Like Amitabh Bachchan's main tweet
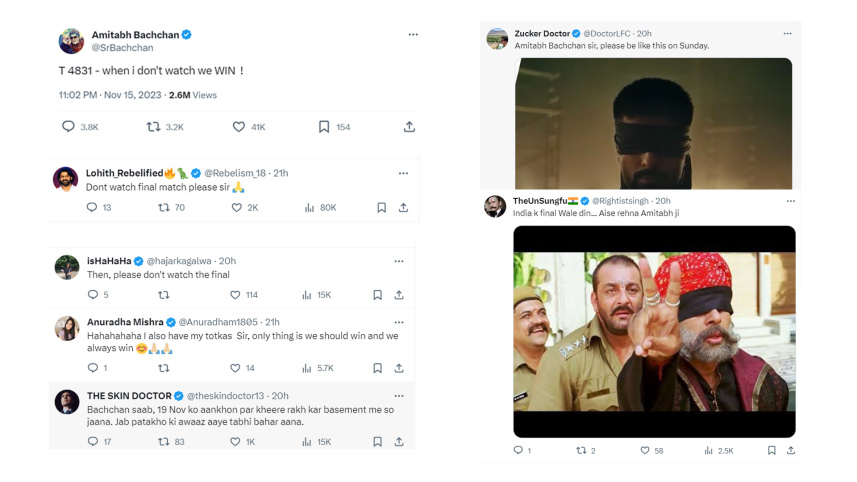 pyautogui.click(x=239, y=127)
